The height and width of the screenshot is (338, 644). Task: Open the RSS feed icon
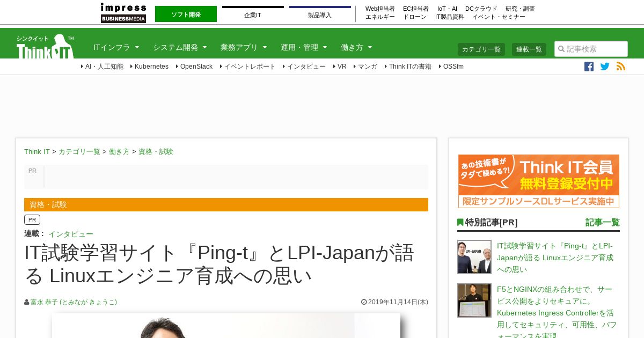point(621,67)
